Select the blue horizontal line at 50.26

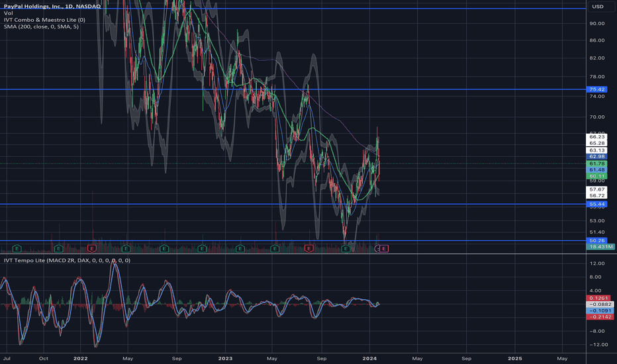click(x=293, y=240)
